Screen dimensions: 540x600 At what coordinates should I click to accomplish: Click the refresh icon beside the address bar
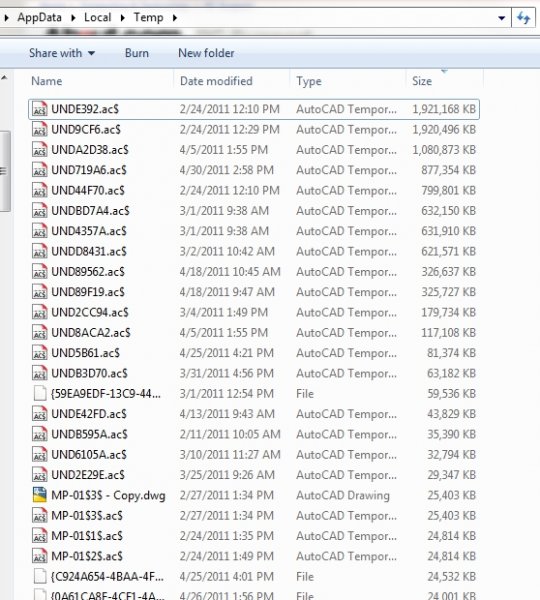pos(524,18)
